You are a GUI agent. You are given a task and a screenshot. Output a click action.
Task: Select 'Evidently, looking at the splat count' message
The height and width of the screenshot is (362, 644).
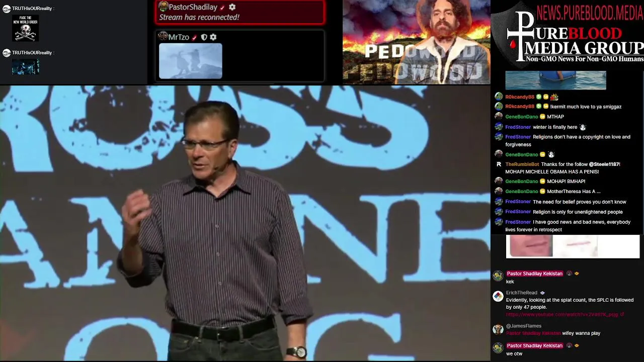(570, 303)
